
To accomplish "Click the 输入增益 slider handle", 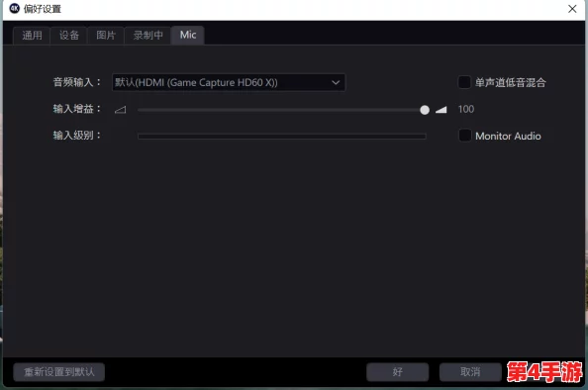I will pyautogui.click(x=425, y=110).
